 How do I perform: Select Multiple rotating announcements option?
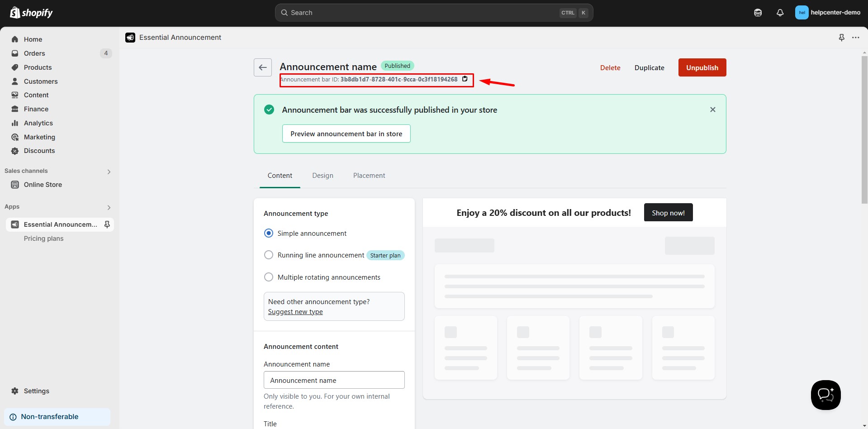click(269, 277)
